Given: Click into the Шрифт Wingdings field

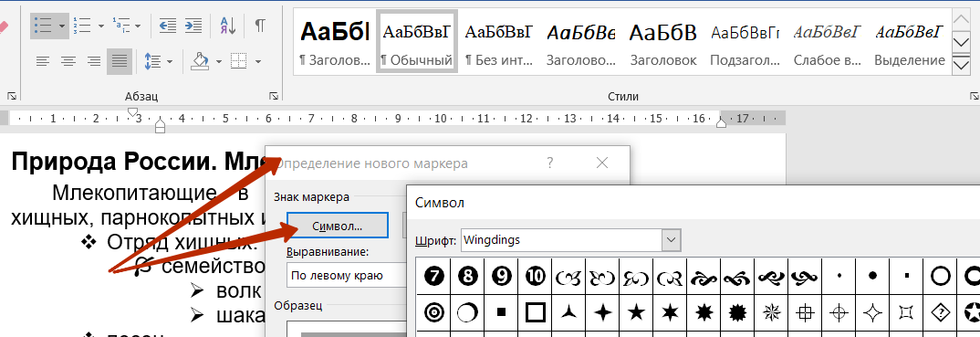Looking at the screenshot, I should [560, 239].
